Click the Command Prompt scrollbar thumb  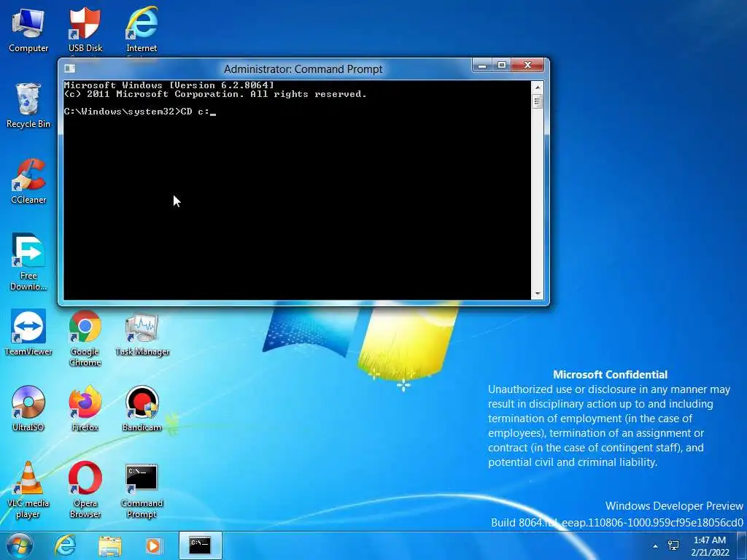click(538, 101)
